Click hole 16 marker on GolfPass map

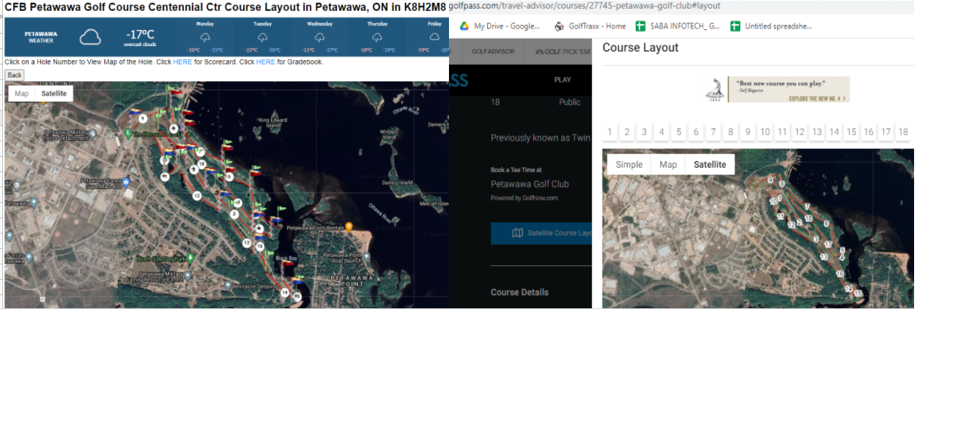coord(840,274)
